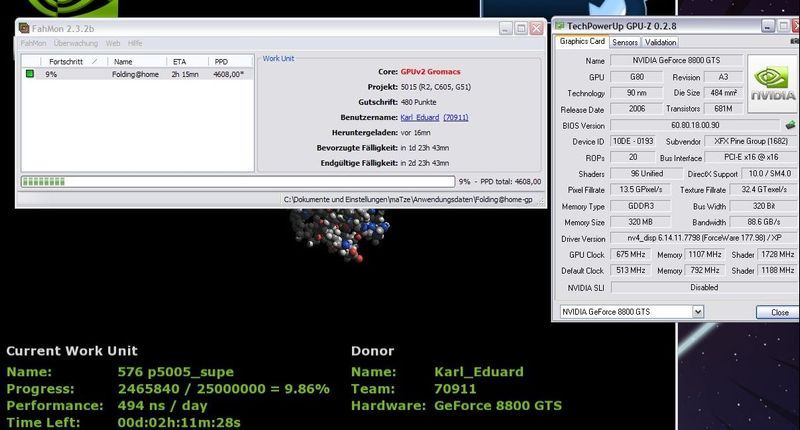
Task: Open the FahMon menu
Action: pos(33,43)
